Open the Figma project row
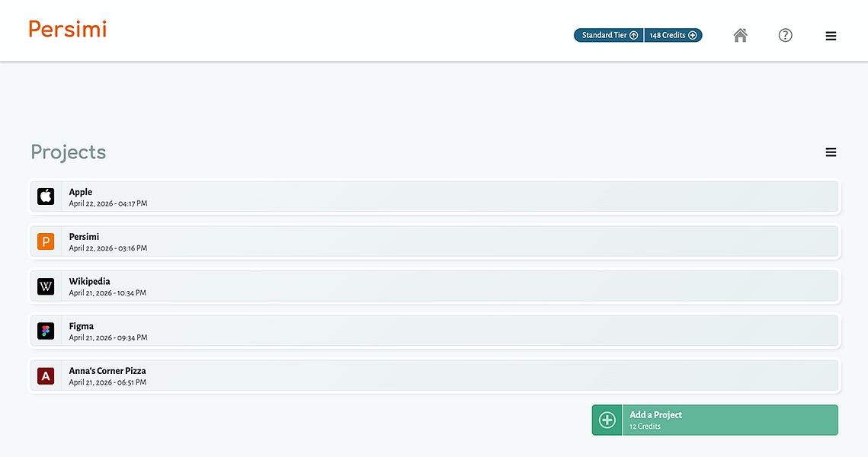Image resolution: width=868 pixels, height=457 pixels. (x=434, y=331)
